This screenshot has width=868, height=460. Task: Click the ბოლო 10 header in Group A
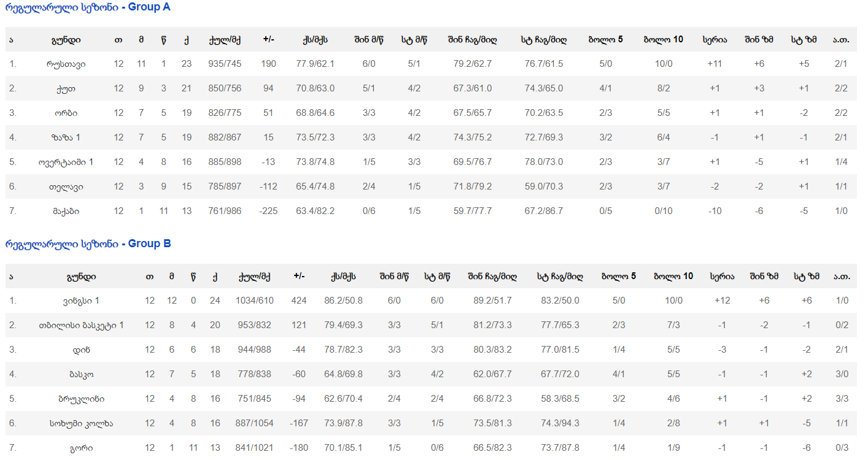663,40
